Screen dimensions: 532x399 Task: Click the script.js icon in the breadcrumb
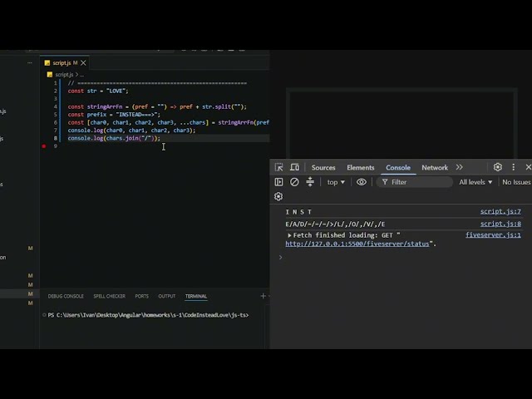(50, 74)
